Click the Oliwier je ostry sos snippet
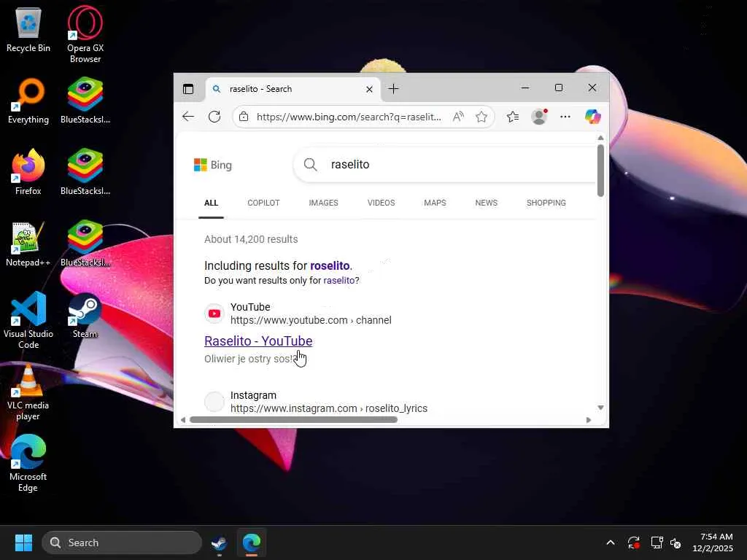 point(249,359)
